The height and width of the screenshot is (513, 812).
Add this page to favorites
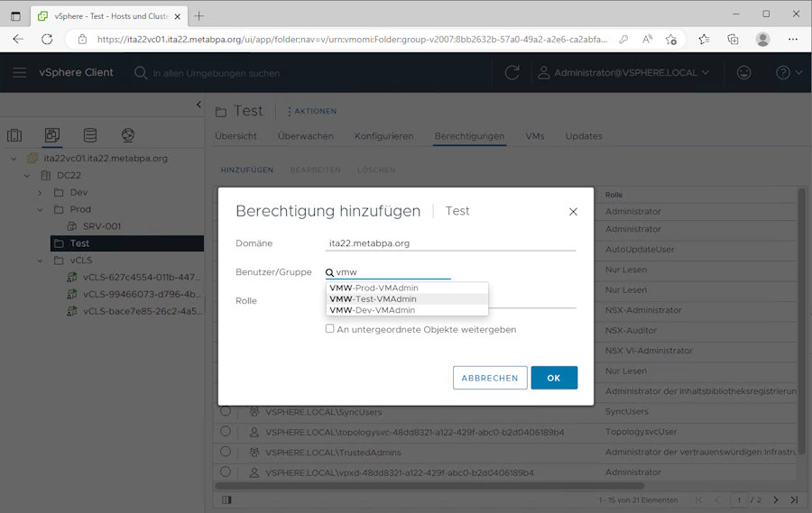(671, 40)
